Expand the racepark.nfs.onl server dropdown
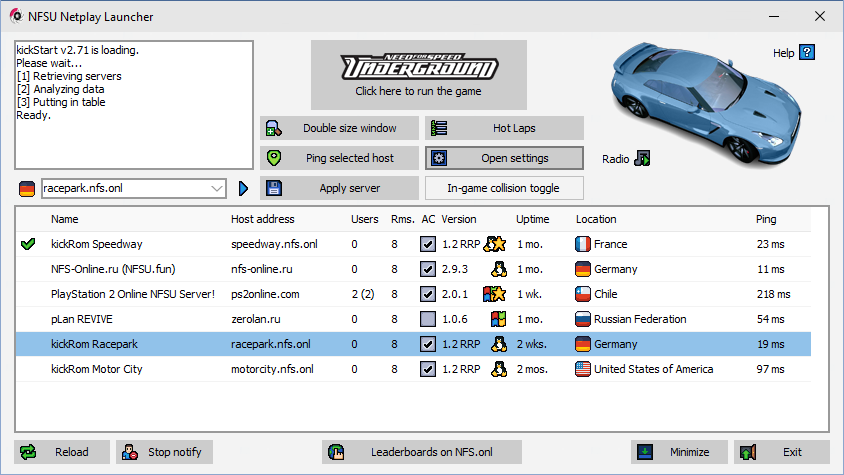 point(216,188)
